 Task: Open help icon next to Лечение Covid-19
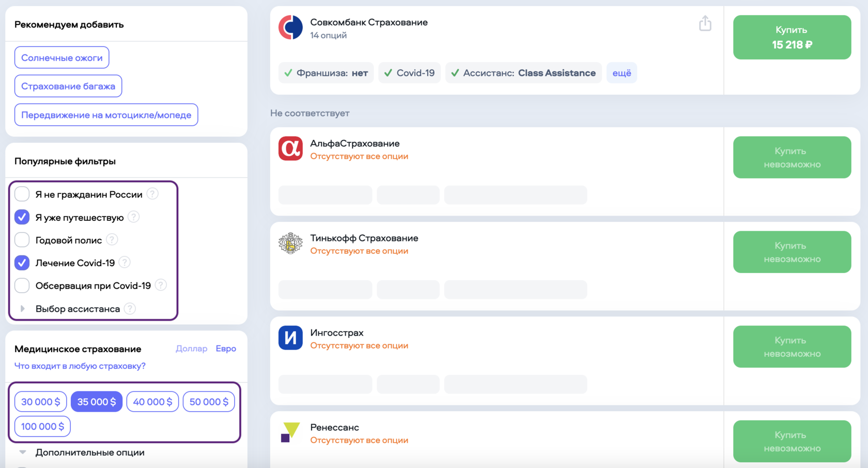coord(125,262)
